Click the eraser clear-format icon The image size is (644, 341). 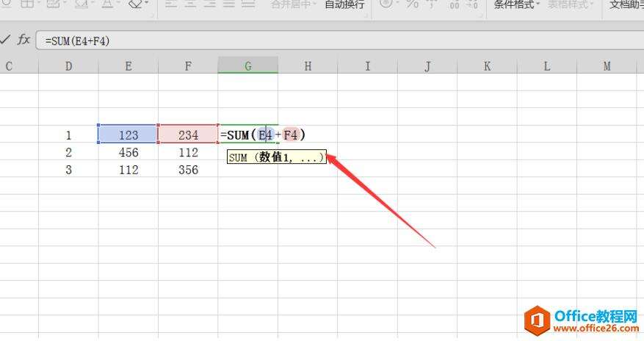(x=136, y=4)
